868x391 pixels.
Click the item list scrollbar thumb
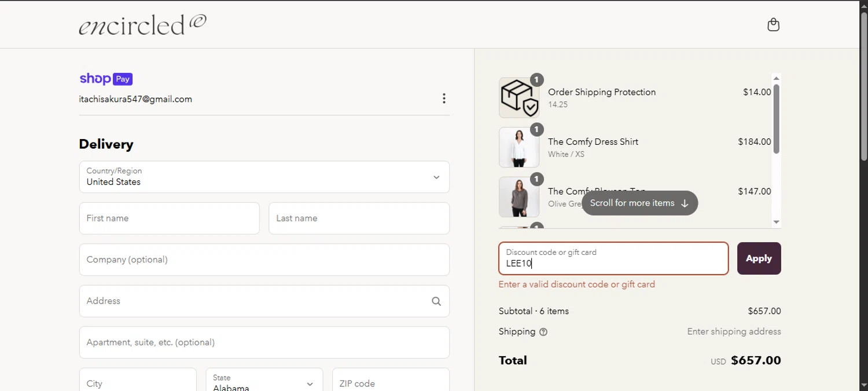click(x=777, y=119)
